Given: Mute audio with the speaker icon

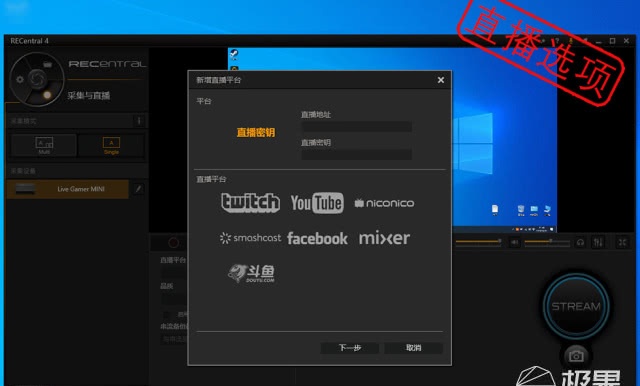Looking at the screenshot, I should 514,242.
